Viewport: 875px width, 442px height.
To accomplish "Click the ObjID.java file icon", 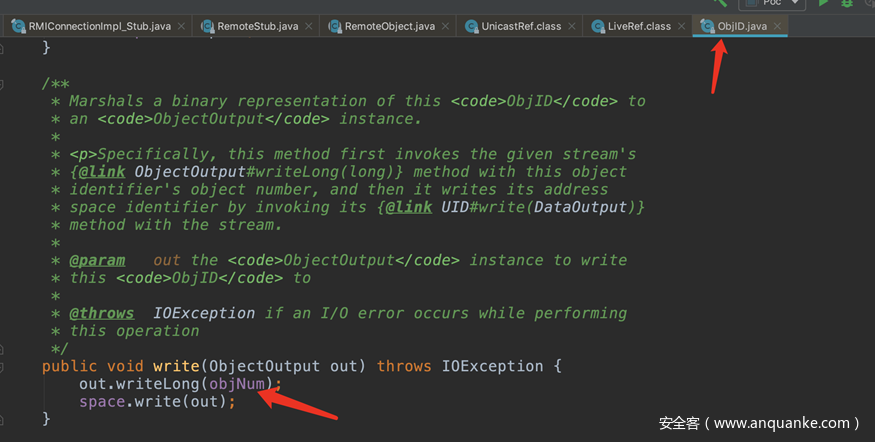I will (707, 26).
